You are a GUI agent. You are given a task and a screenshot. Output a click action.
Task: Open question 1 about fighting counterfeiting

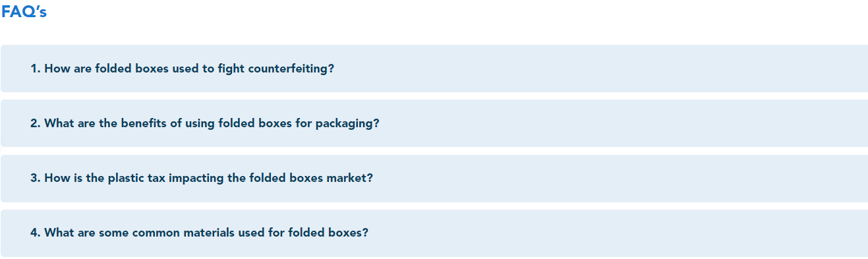[434, 69]
